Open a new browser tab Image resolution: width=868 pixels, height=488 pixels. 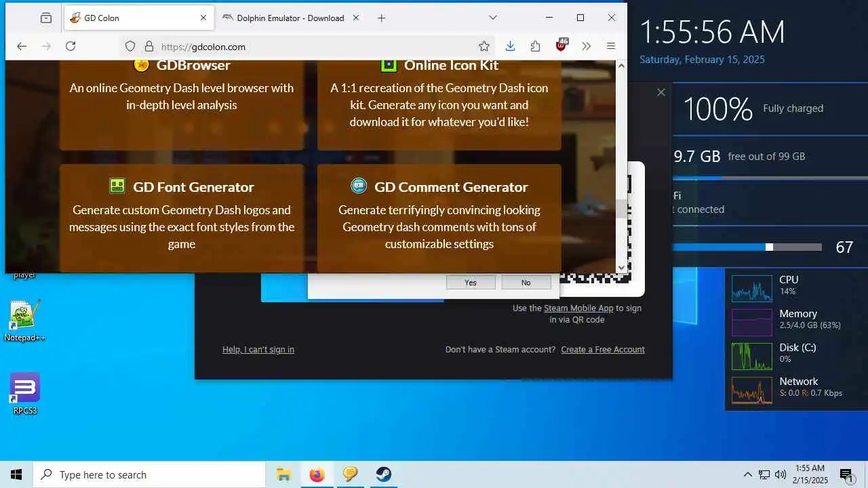381,18
